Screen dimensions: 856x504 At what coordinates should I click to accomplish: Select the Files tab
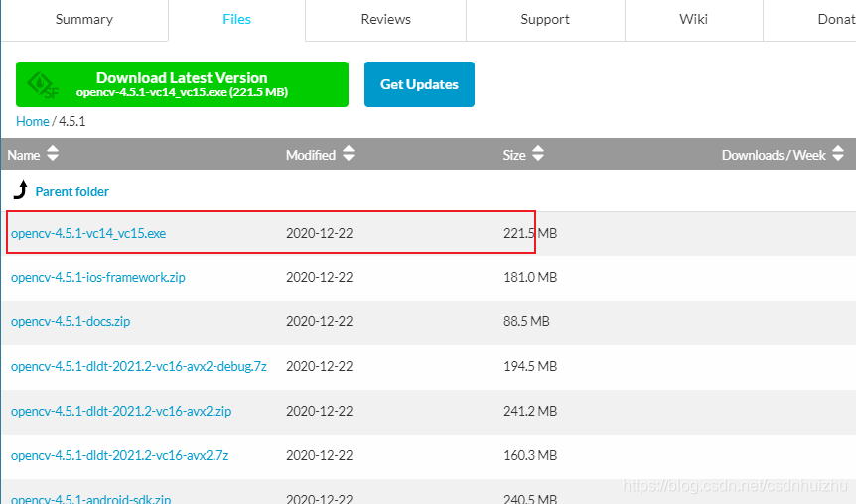tap(236, 20)
